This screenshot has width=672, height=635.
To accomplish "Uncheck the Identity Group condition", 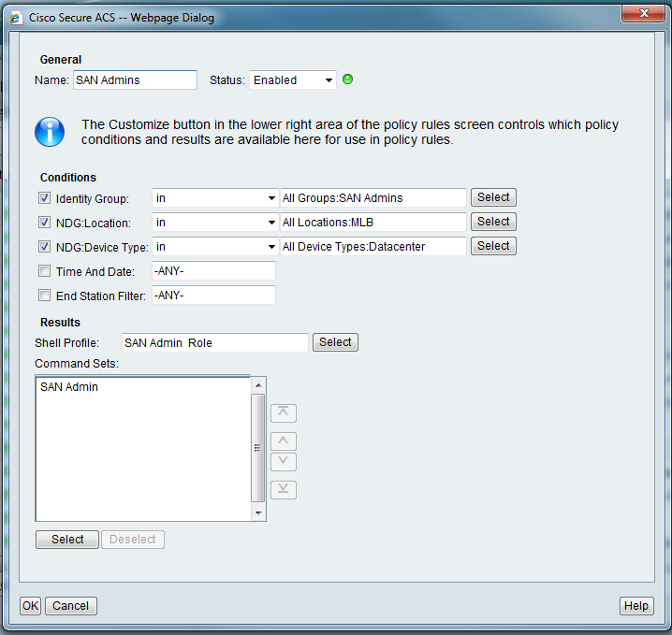I will pos(45,198).
